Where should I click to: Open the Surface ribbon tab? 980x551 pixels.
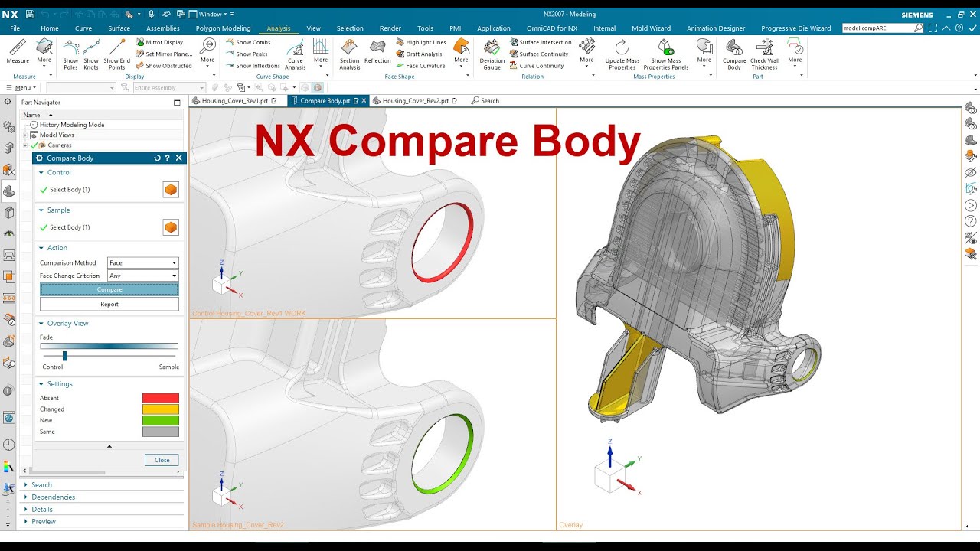click(x=119, y=28)
